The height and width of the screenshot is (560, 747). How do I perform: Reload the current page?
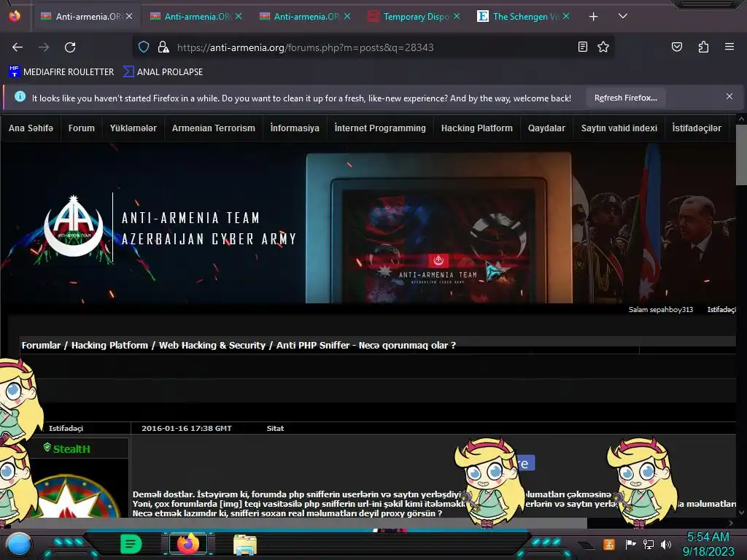coord(70,47)
